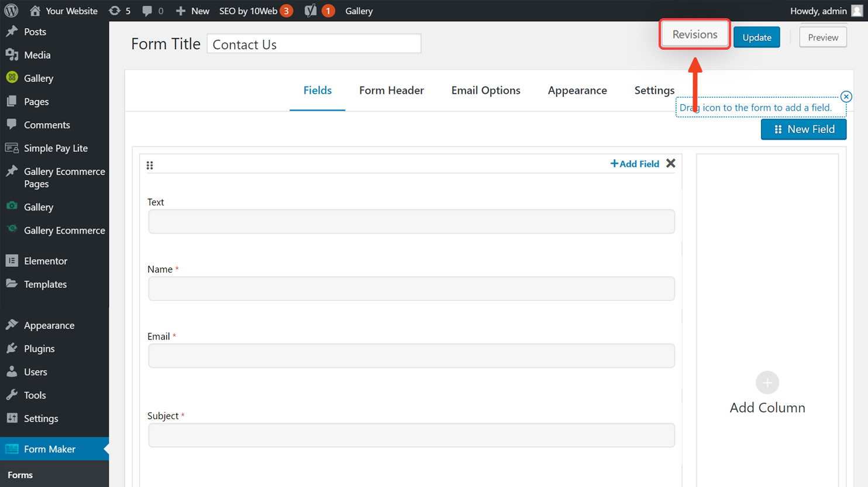Switch to the Fields tab
This screenshot has width=868, height=487.
point(318,90)
